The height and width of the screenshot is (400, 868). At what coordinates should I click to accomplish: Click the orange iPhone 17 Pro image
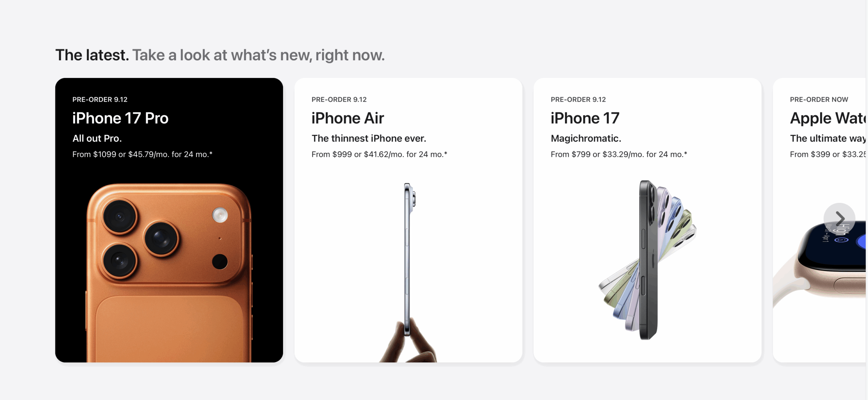tap(169, 273)
